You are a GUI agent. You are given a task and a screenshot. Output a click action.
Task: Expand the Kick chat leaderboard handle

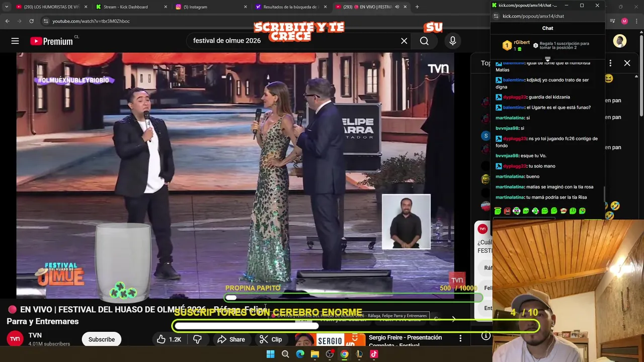(x=547, y=59)
